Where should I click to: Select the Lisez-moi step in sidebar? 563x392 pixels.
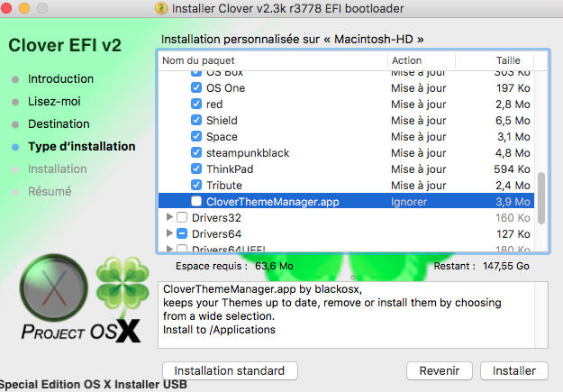point(54,101)
